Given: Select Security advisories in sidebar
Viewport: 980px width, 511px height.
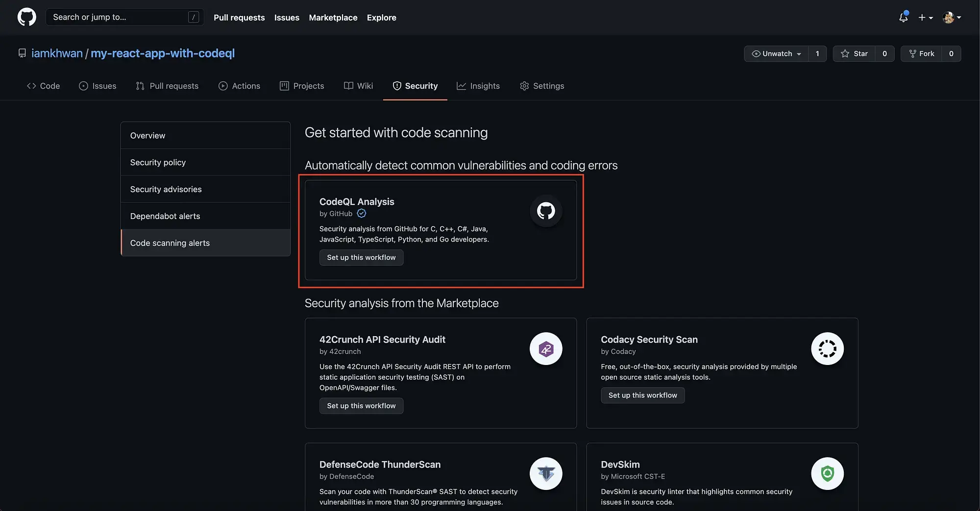Looking at the screenshot, I should click(x=205, y=189).
